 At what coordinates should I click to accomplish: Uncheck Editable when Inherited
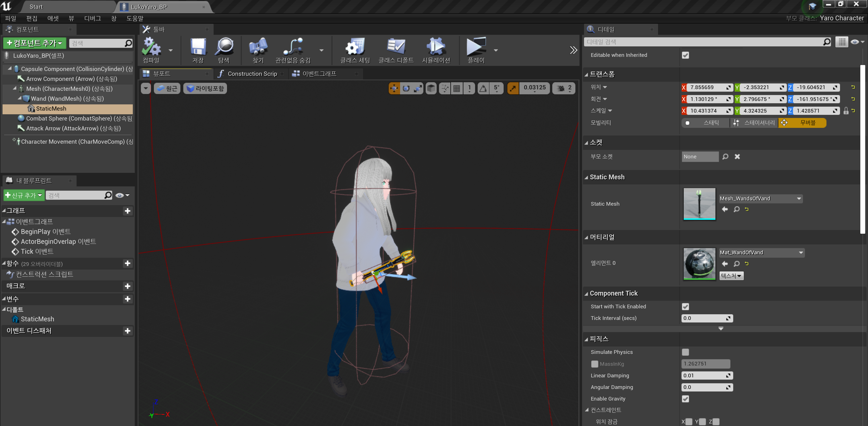tap(686, 55)
